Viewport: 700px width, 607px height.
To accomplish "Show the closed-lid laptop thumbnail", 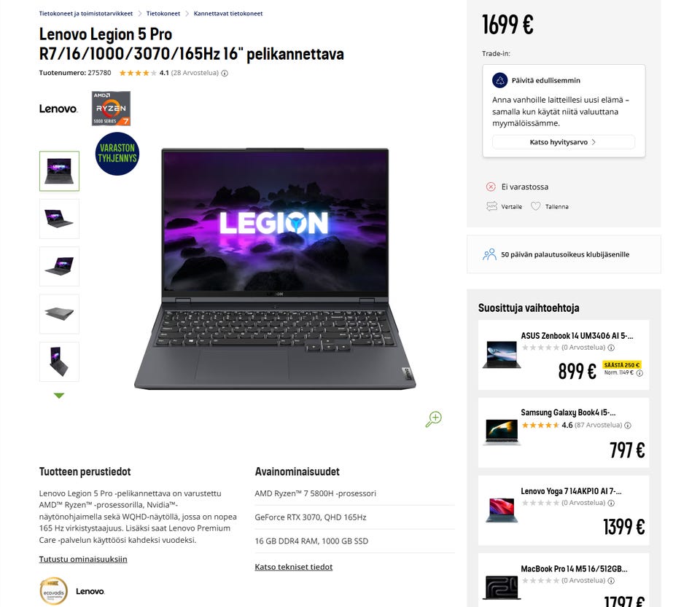I will pyautogui.click(x=59, y=314).
